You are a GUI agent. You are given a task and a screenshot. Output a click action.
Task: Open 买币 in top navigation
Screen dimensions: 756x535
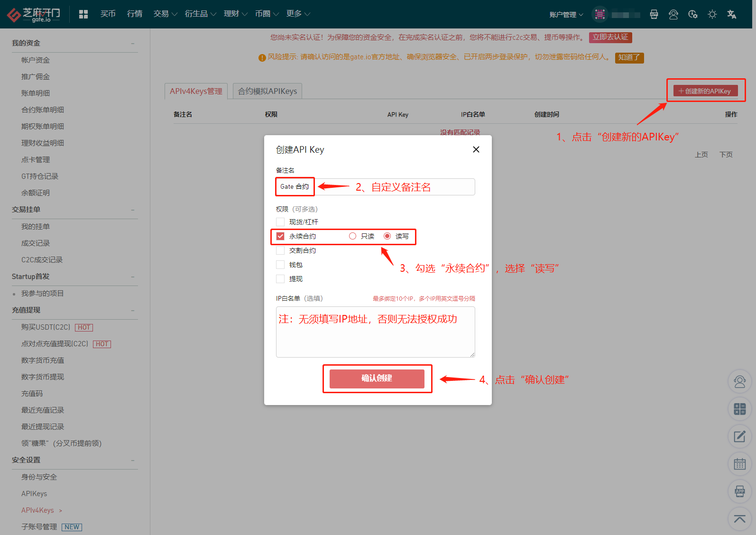coord(108,14)
